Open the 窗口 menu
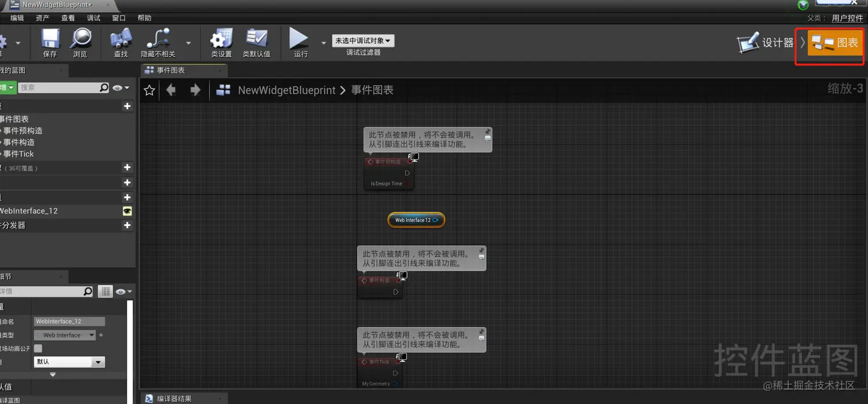Screen dimensions: 868x404 coord(119,18)
